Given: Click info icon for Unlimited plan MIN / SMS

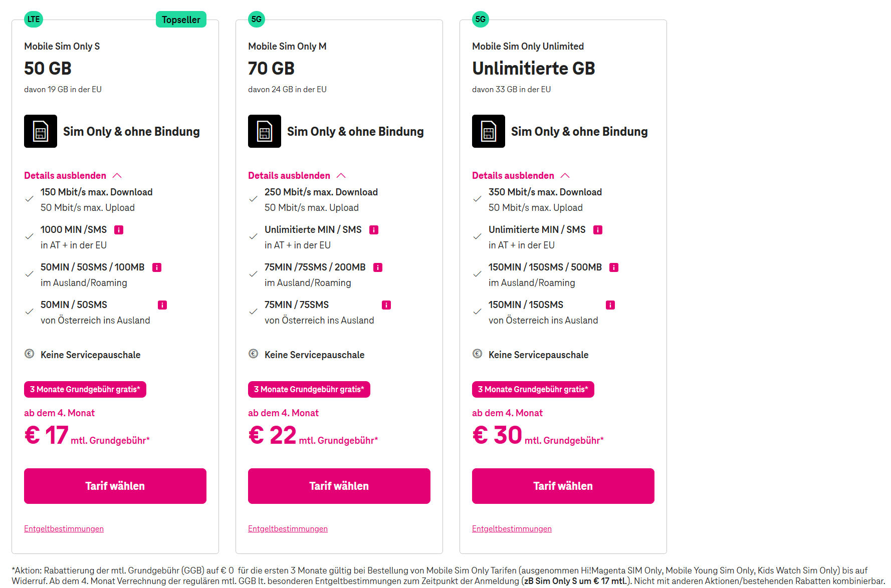Looking at the screenshot, I should 598,230.
